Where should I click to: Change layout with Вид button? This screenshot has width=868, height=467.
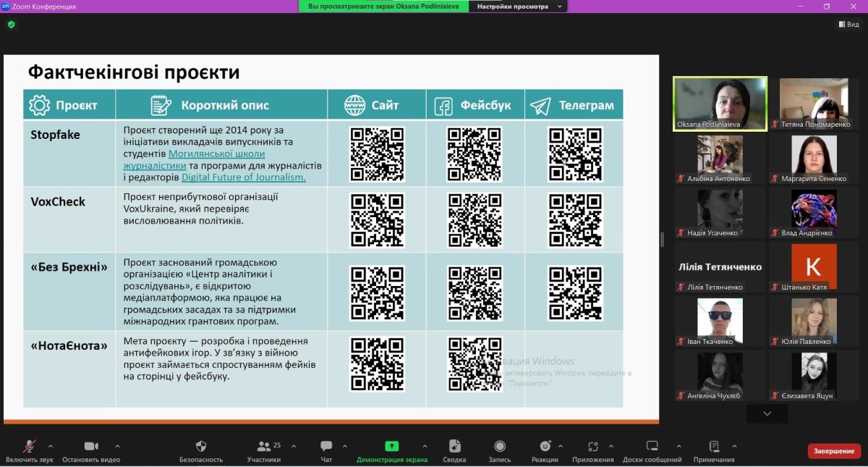point(849,24)
